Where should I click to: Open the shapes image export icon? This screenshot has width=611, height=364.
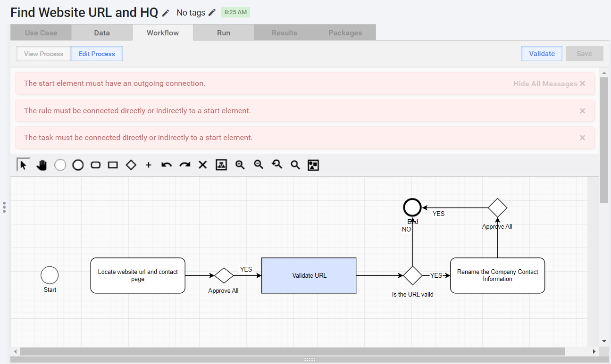313,165
